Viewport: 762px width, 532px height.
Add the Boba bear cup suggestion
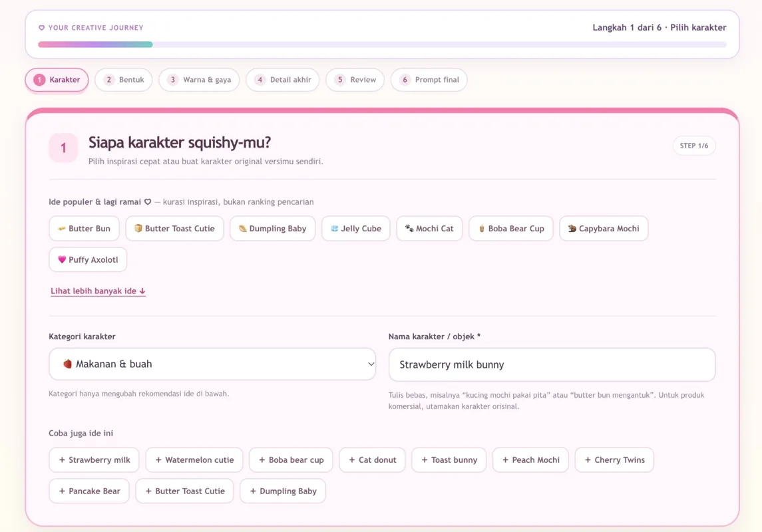click(x=291, y=460)
